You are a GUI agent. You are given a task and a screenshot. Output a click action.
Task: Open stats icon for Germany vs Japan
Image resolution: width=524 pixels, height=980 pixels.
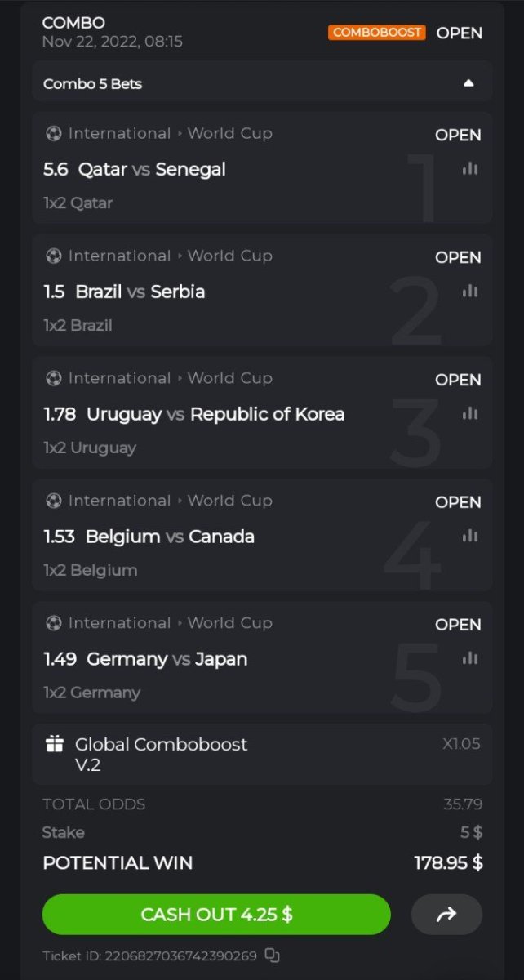469,658
